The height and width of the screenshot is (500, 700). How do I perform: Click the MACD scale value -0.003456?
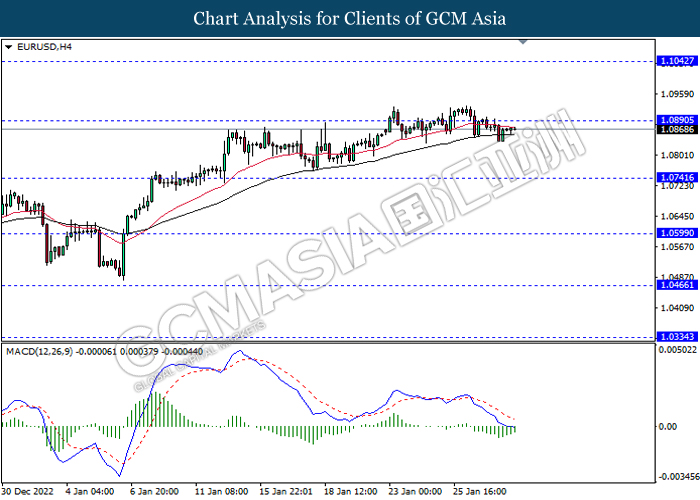pyautogui.click(x=679, y=477)
